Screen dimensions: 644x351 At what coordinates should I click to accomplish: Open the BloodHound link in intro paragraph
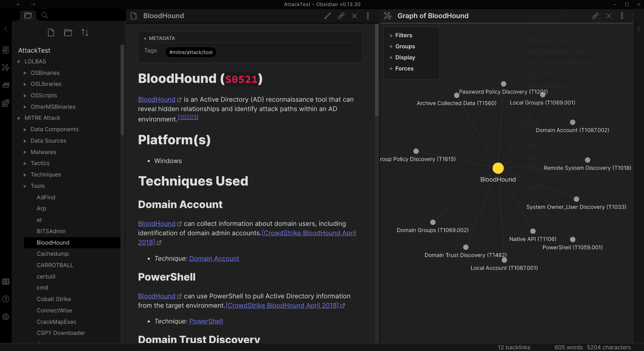pos(157,99)
